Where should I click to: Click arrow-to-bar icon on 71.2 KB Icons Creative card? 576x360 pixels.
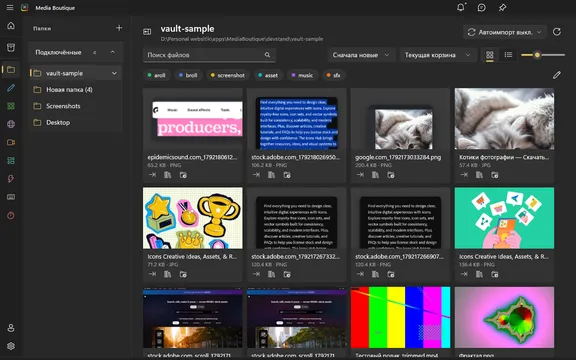(152, 274)
